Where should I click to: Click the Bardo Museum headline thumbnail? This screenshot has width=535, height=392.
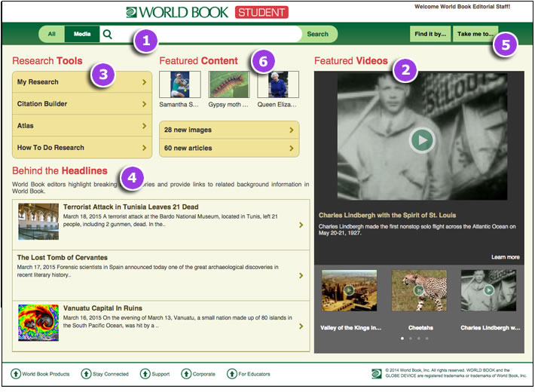click(38, 222)
